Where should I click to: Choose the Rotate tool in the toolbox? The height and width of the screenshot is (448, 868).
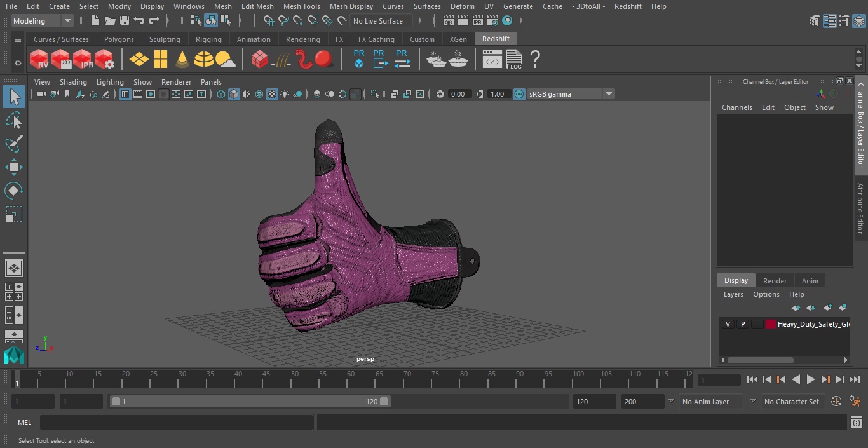pos(14,190)
